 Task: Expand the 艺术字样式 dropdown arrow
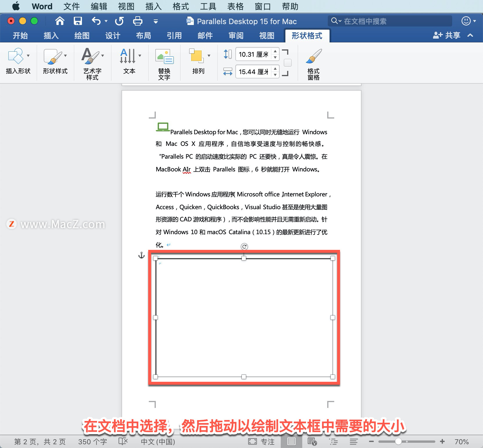[103, 55]
